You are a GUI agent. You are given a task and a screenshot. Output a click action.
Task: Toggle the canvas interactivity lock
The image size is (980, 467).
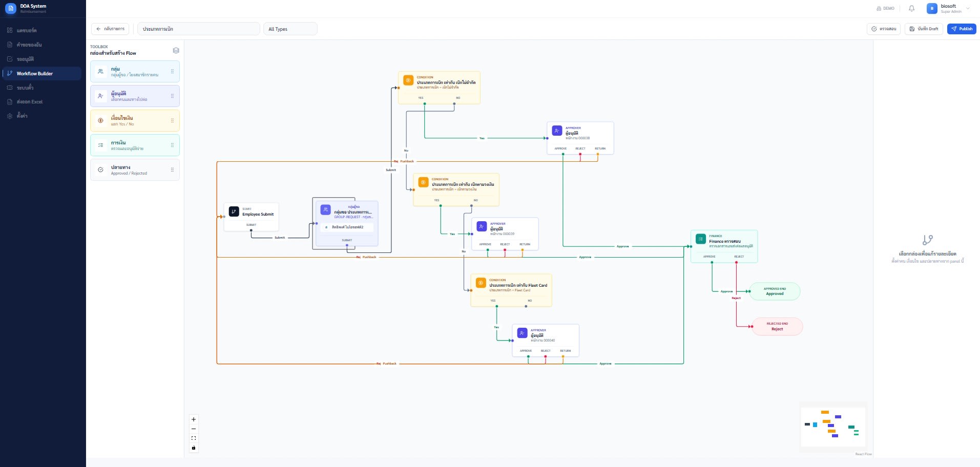coord(194,448)
